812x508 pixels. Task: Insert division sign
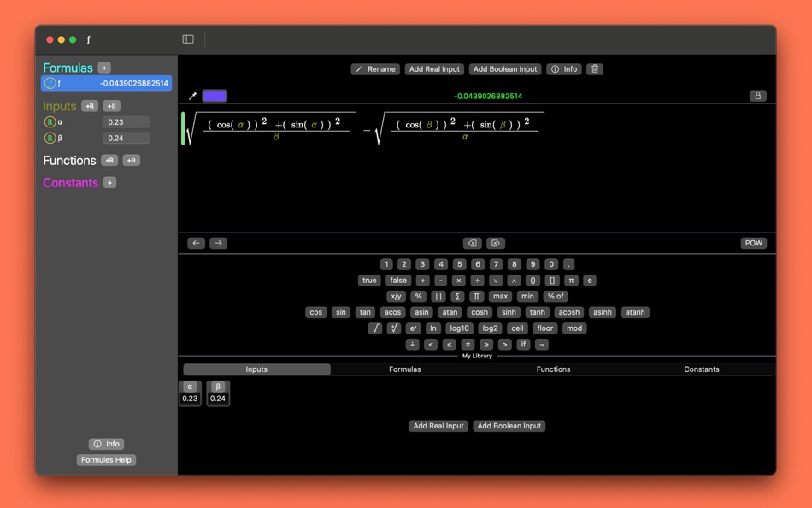tap(477, 281)
